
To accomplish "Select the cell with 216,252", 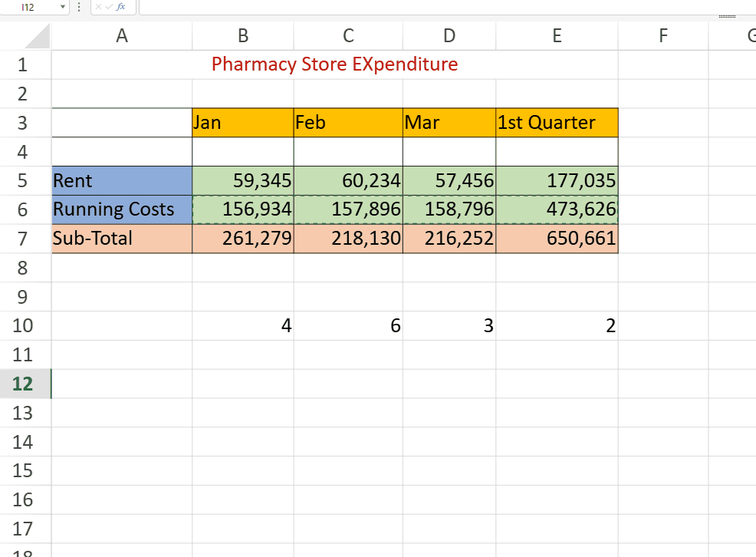I will click(x=449, y=239).
